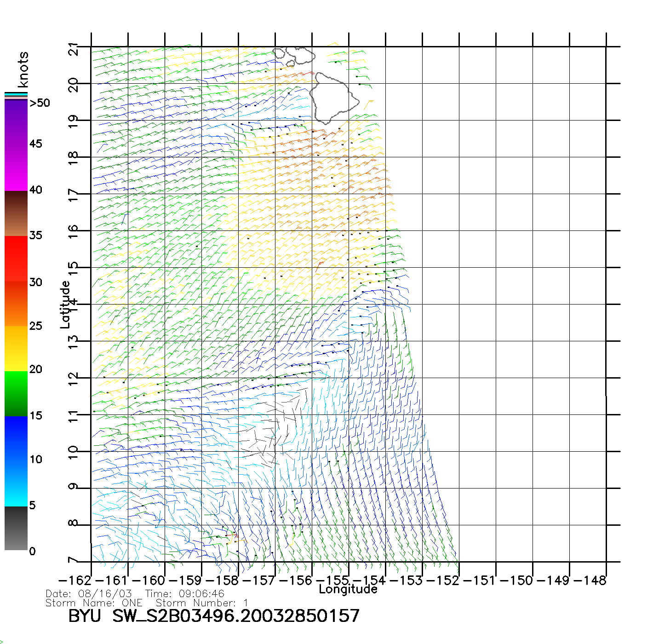
Task: Click the magenta 40–45 knots color band
Action: tap(16, 168)
